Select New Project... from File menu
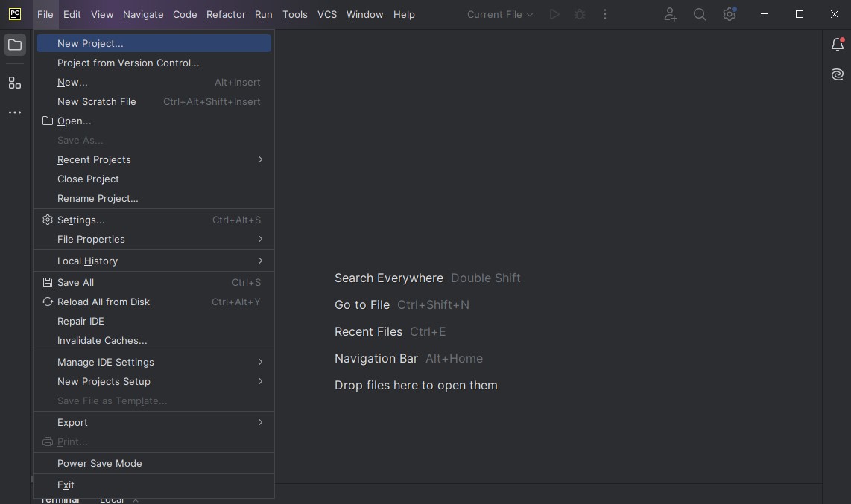 [90, 43]
